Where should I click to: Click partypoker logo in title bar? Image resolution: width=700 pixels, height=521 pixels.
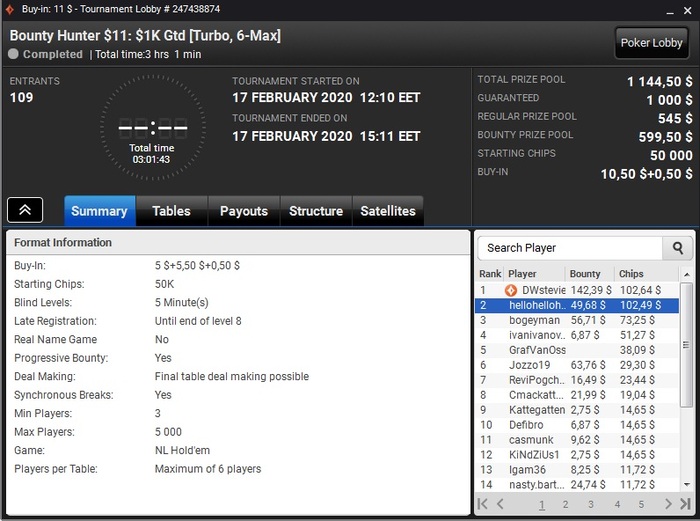click(9, 9)
